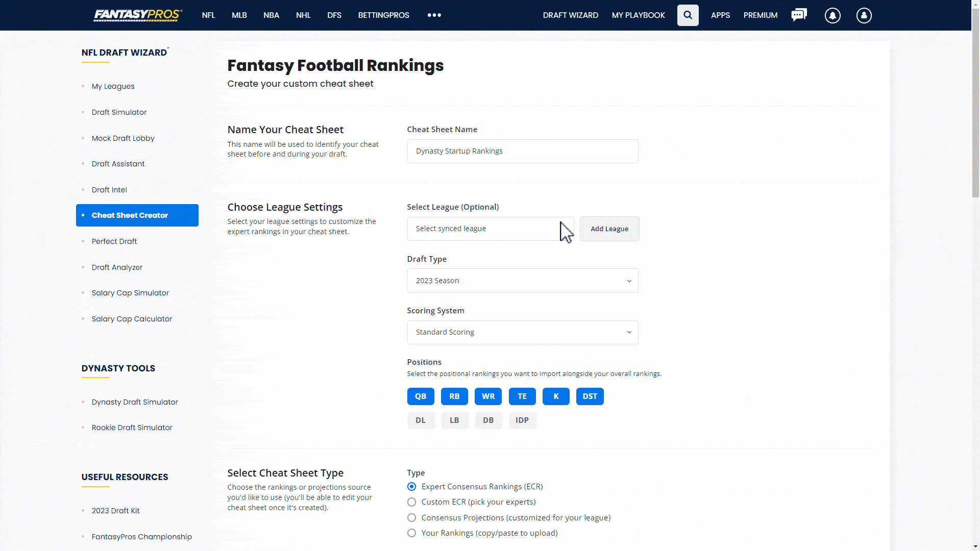Click the user profile icon
980x551 pixels.
click(864, 15)
